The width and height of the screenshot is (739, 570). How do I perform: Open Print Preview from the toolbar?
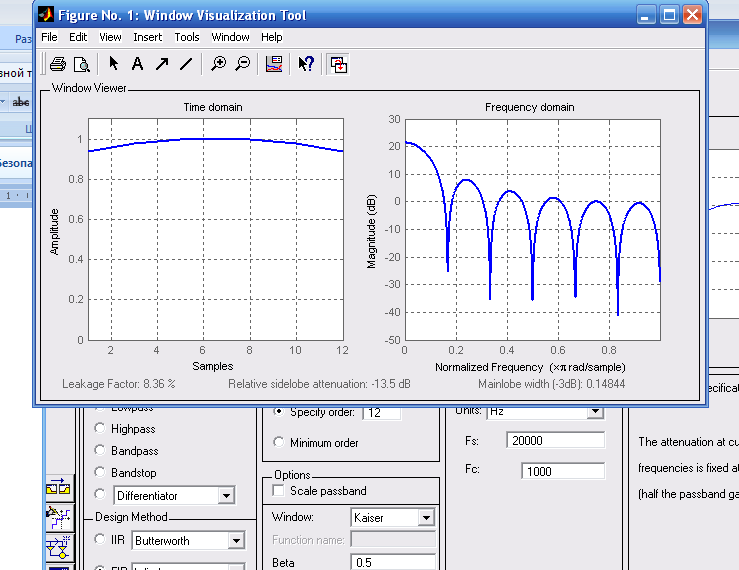coord(81,64)
